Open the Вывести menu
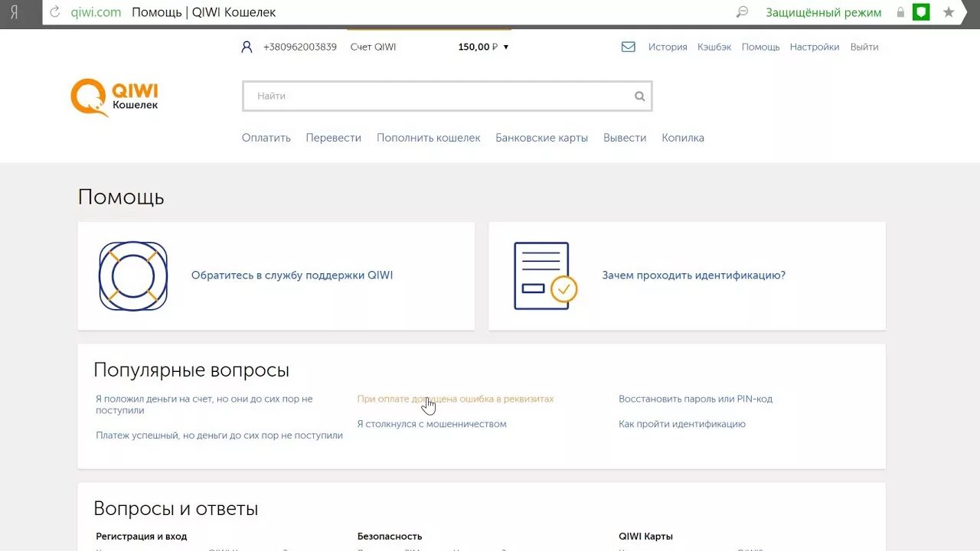This screenshot has width=980, height=551. (x=625, y=138)
